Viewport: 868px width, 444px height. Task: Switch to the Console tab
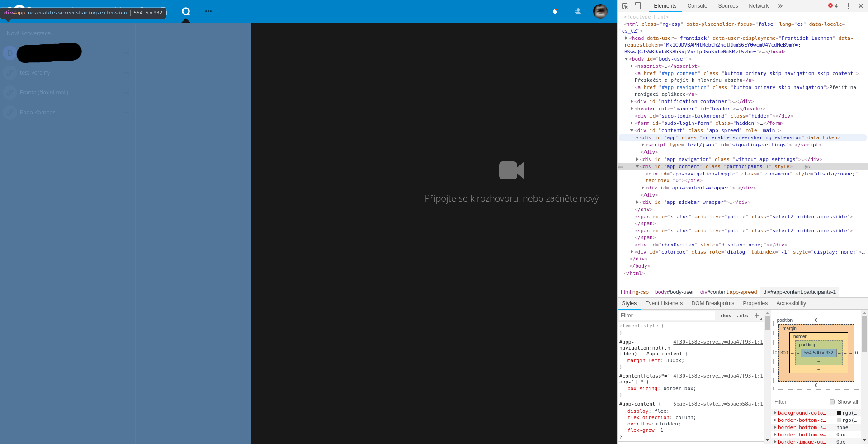[697, 6]
